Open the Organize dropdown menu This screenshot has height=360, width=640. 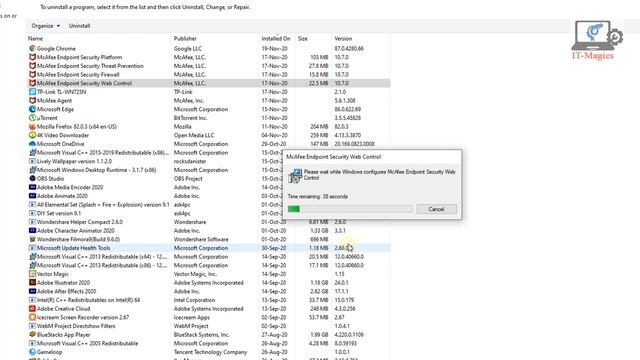click(x=46, y=26)
